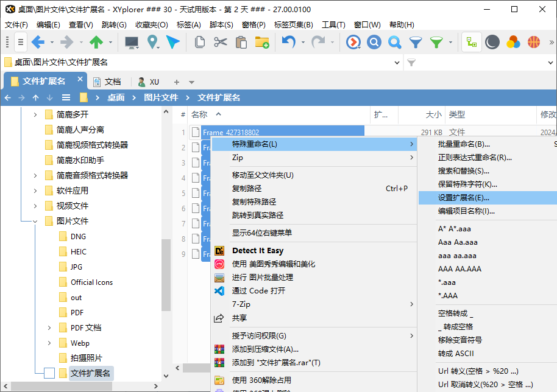Collapse the 图片文件 tree folder

[x=35, y=221]
